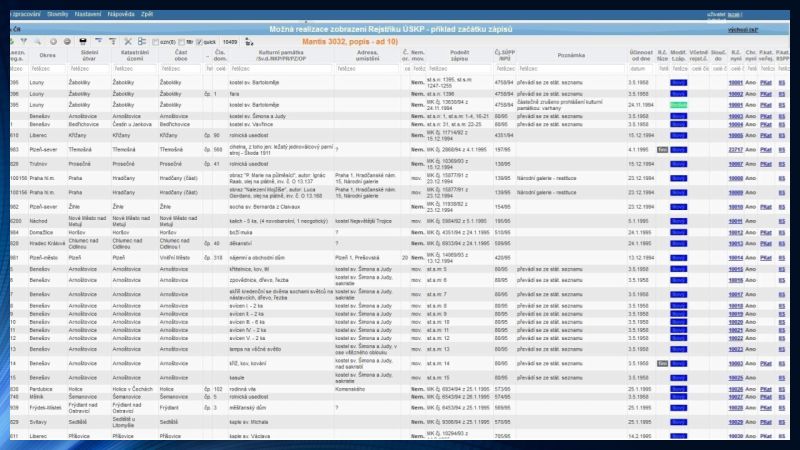Click ES link in the Trutnov row
Viewport: 800px width, 450px height.
point(782,164)
